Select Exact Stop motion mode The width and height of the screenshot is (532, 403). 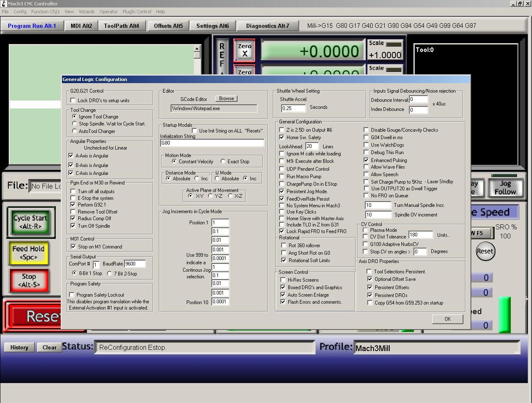tap(223, 162)
